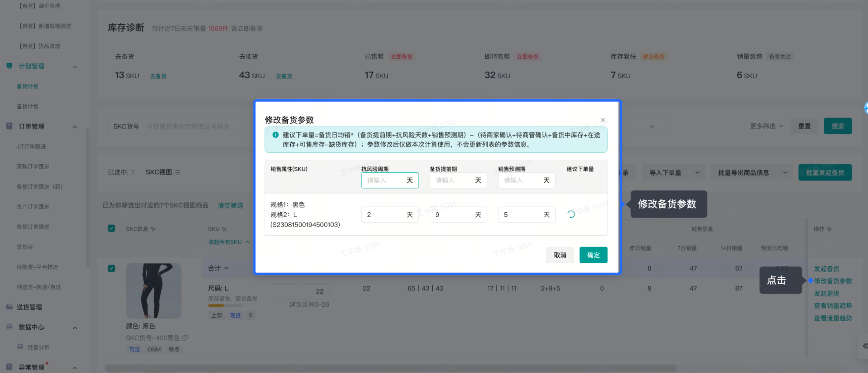Click pin icon next to 操作 header
Viewport: 868px width, 373px height.
(x=829, y=229)
